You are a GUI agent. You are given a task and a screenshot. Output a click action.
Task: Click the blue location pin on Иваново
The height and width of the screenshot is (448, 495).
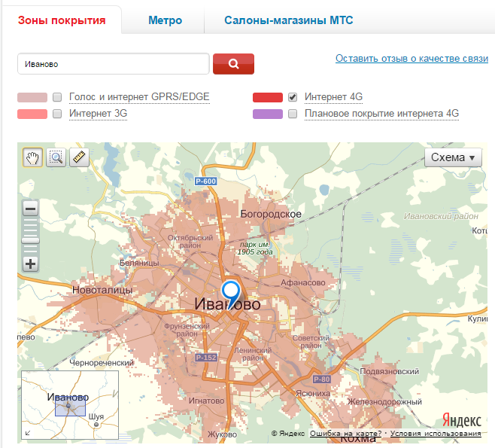coord(231,291)
